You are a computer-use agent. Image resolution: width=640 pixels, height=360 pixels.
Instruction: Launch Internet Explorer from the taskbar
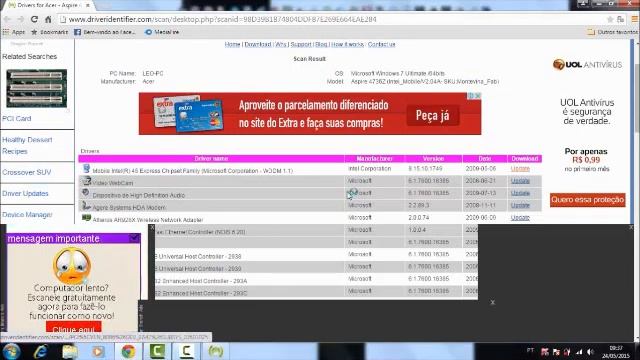coord(41,351)
